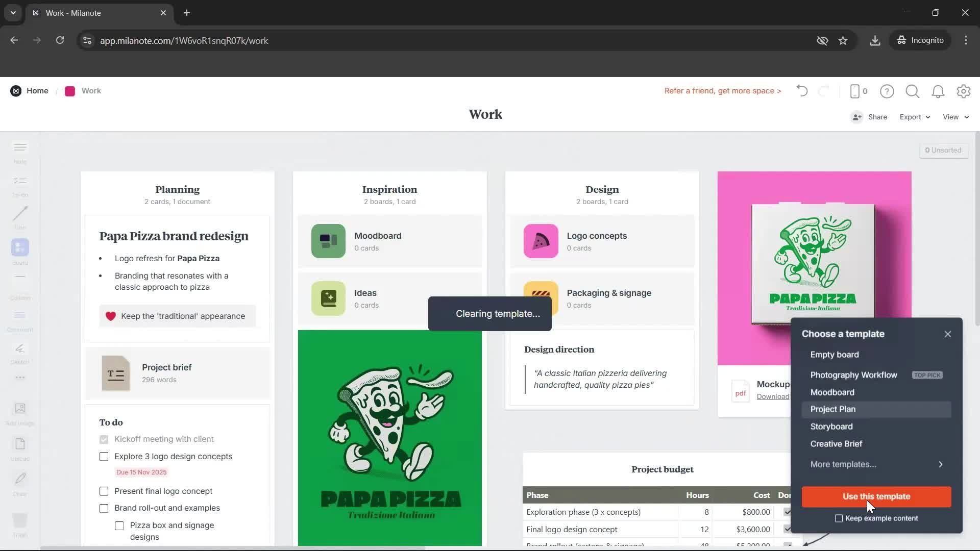The image size is (980, 551).
Task: Check the 'Present final logo concept' task
Action: tap(104, 491)
